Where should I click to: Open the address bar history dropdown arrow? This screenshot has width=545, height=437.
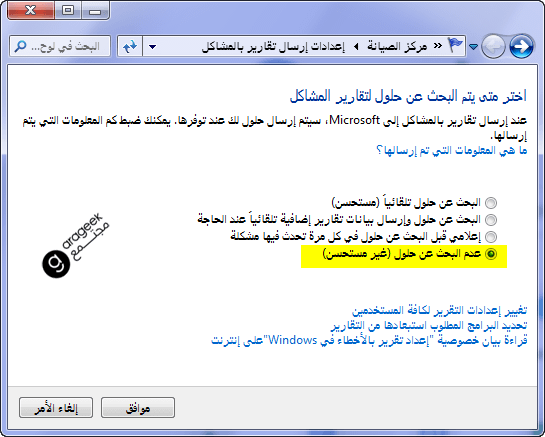pos(152,47)
